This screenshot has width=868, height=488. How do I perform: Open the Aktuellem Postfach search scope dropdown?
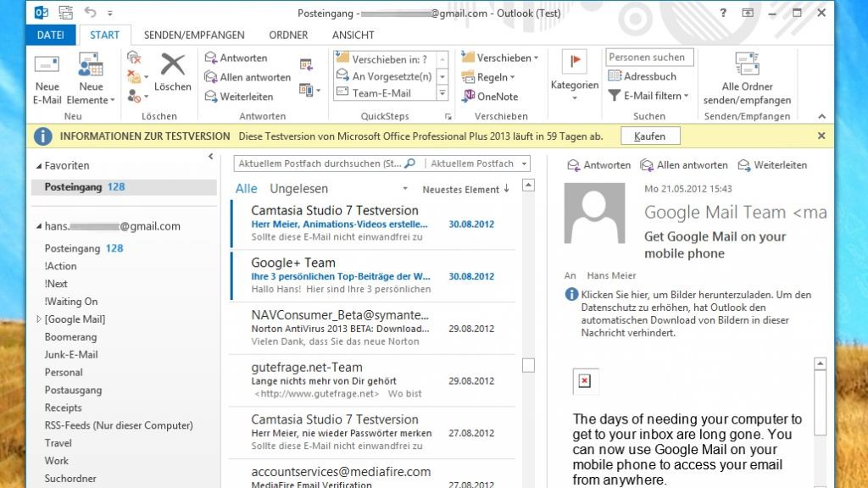pos(525,164)
